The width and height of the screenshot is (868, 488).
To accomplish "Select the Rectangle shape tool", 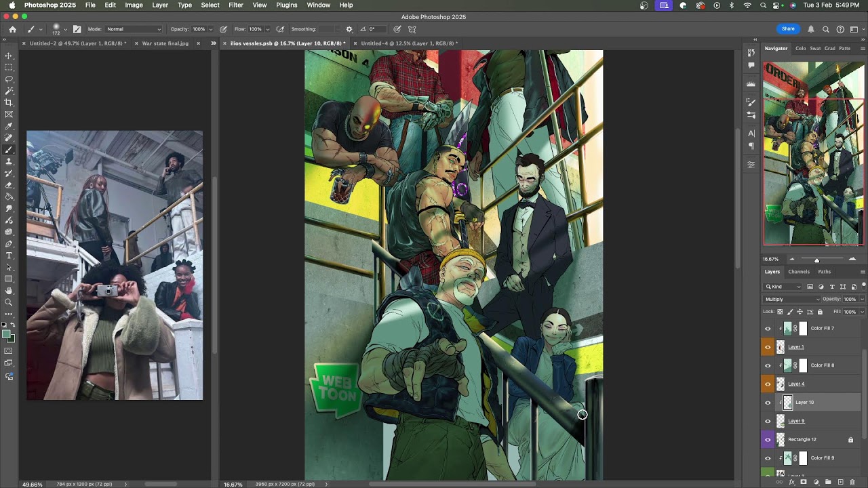I will (9, 279).
